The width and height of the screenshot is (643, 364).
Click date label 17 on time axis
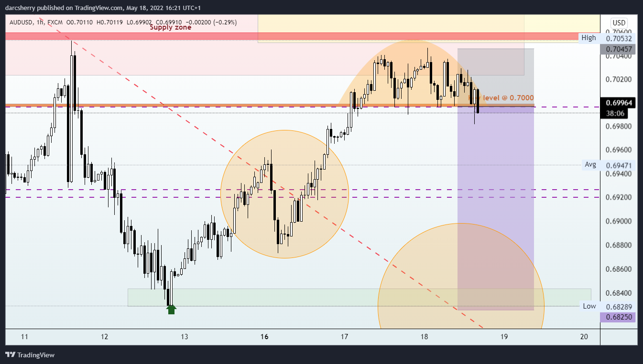(x=344, y=337)
